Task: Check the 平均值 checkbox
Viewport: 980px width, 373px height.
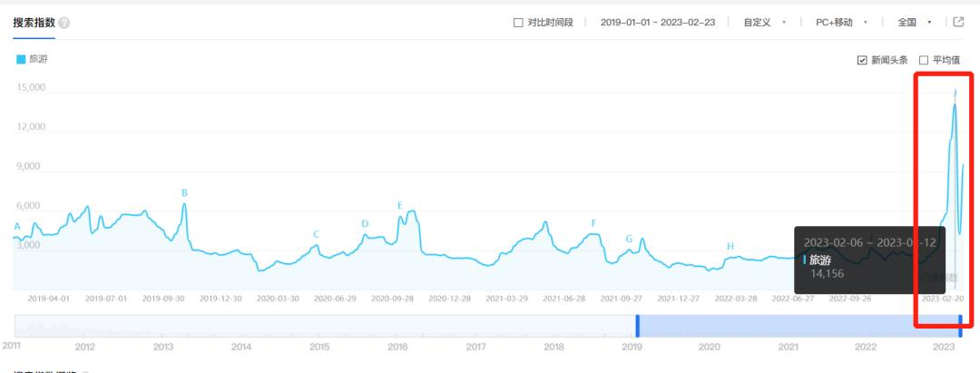Action: click(x=924, y=60)
